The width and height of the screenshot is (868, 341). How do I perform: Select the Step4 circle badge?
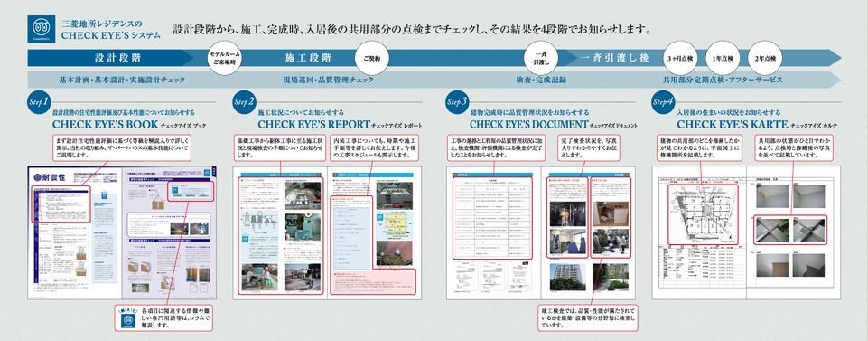663,102
